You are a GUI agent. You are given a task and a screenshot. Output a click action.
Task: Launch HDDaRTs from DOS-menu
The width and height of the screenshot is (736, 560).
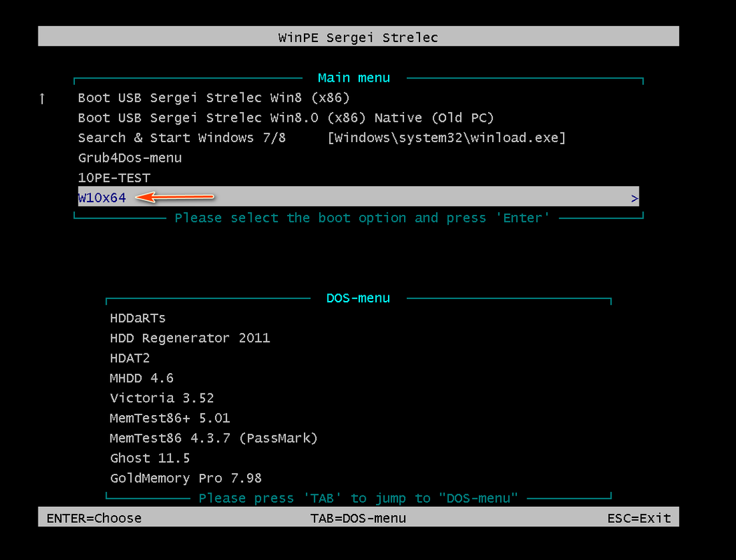pyautogui.click(x=137, y=318)
